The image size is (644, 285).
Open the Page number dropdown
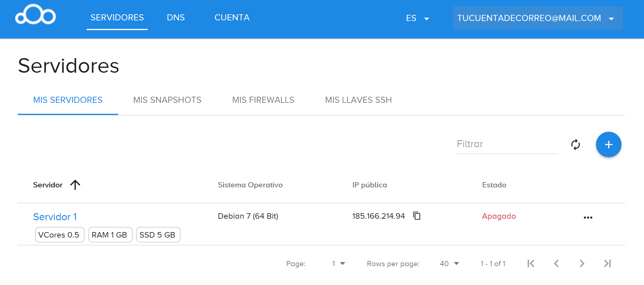339,264
